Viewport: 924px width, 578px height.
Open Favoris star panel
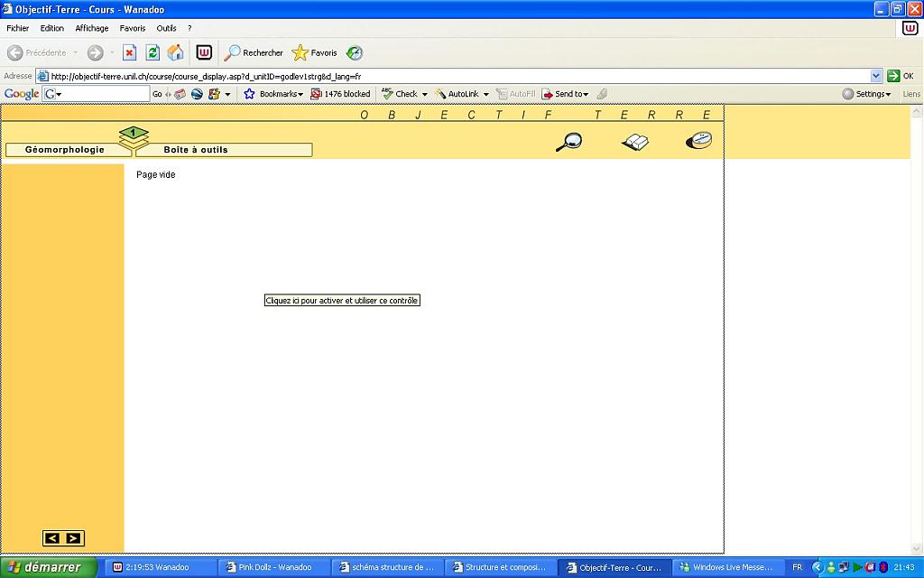[315, 52]
